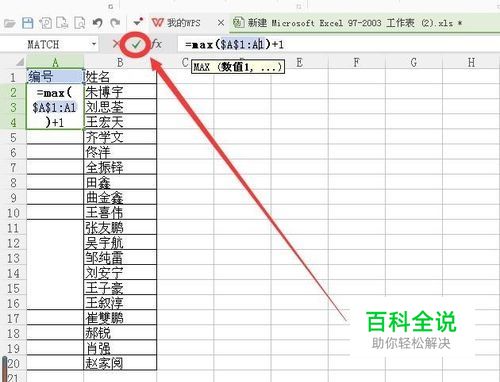Select column E header

point(299,62)
